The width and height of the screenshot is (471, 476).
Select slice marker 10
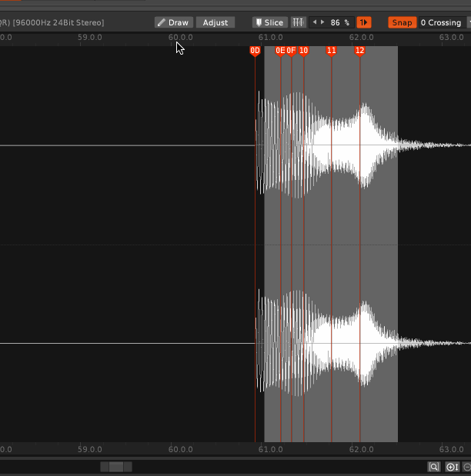pos(303,51)
